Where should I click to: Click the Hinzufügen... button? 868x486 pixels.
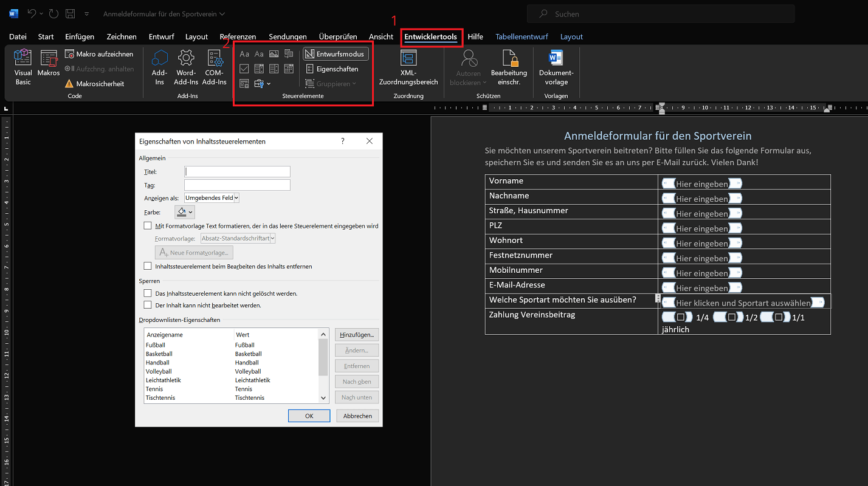357,335
